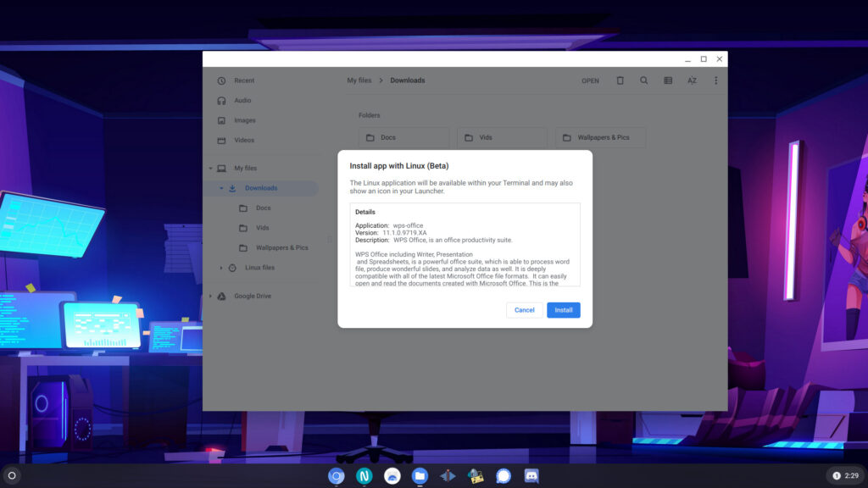Viewport: 868px width, 488px height.
Task: Select Videos in the Files sidebar
Action: (x=244, y=141)
